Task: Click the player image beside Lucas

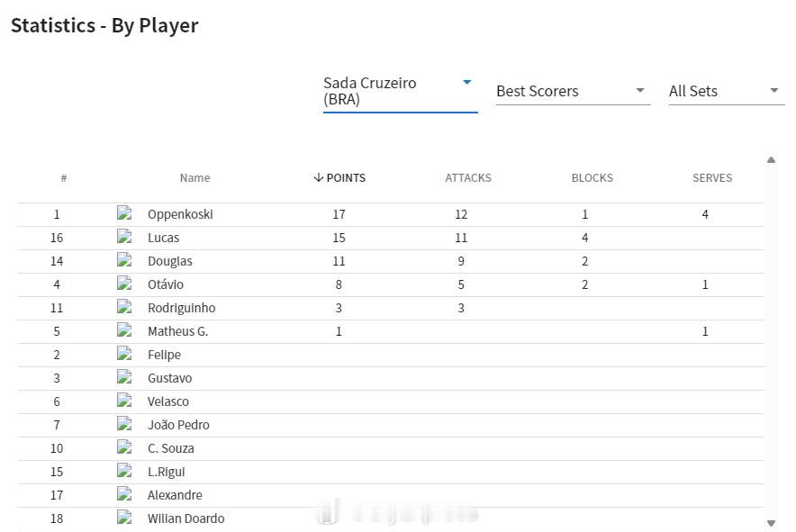Action: (124, 238)
